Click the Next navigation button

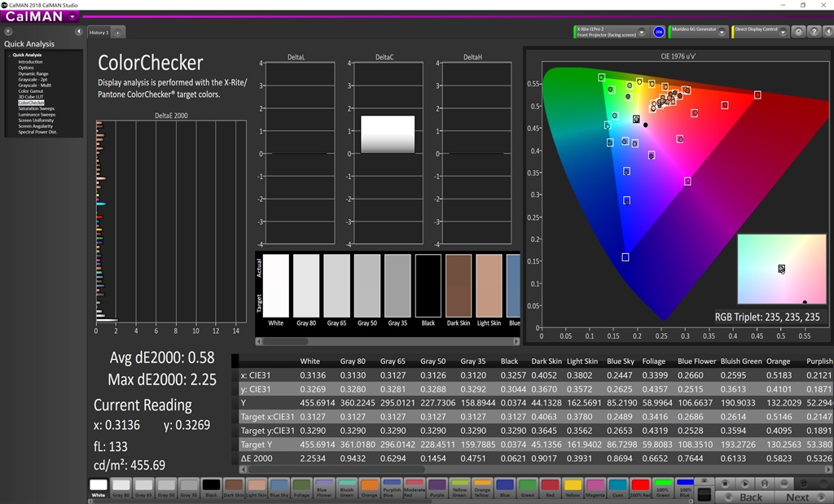(804, 497)
